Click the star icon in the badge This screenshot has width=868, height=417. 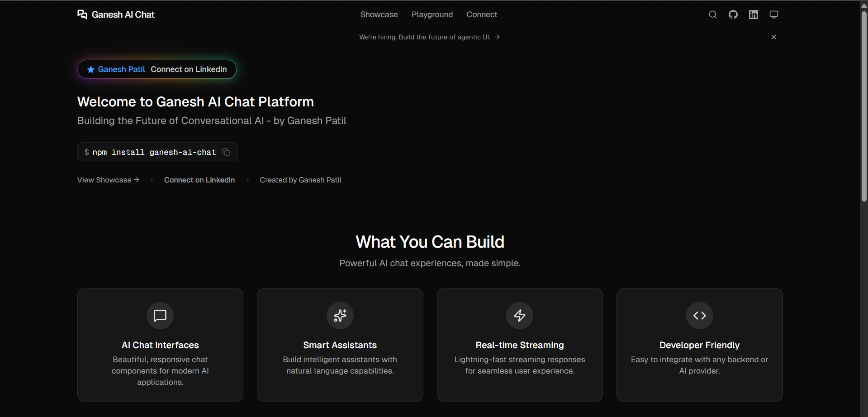[90, 69]
